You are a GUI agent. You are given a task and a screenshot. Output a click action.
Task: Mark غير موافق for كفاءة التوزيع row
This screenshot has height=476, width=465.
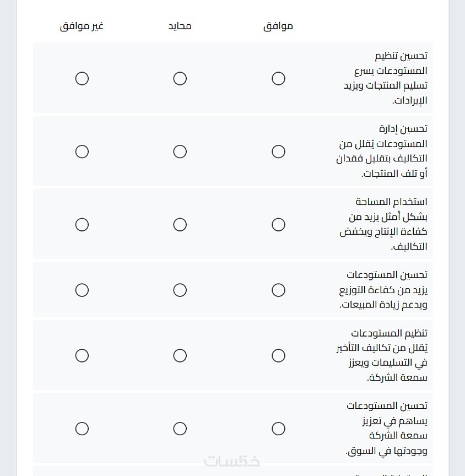82,290
